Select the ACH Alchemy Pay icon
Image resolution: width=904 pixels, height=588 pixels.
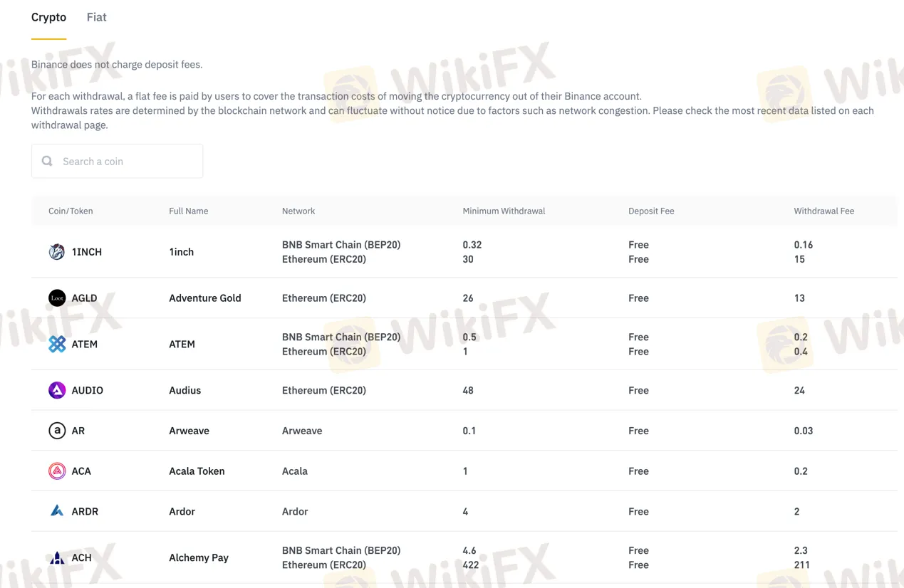tap(56, 557)
